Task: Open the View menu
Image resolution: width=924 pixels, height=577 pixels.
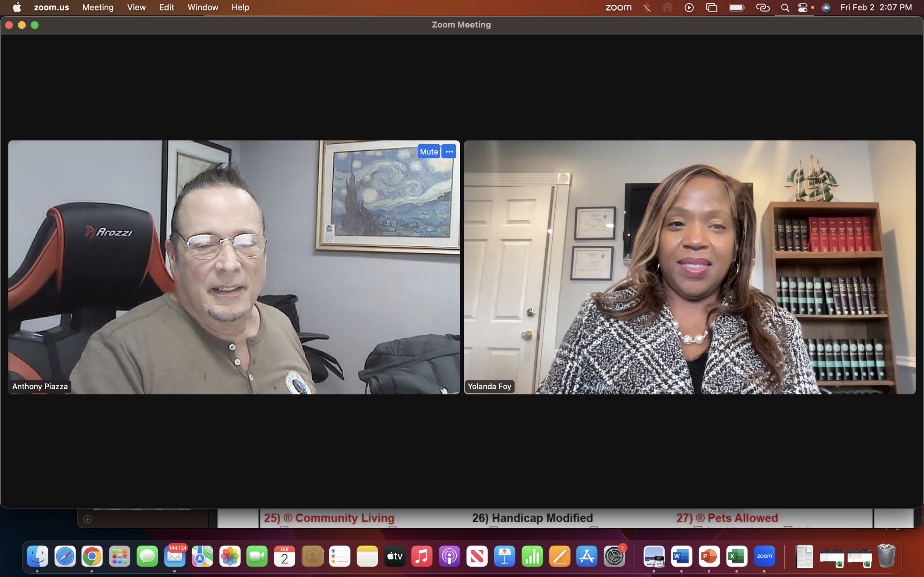Action: (x=136, y=7)
